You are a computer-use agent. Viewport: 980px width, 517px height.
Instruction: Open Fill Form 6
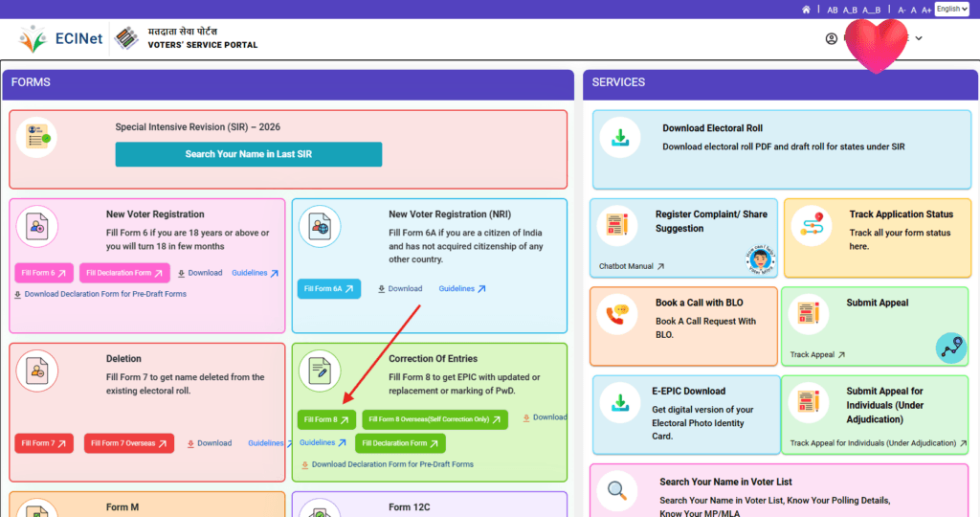click(44, 273)
